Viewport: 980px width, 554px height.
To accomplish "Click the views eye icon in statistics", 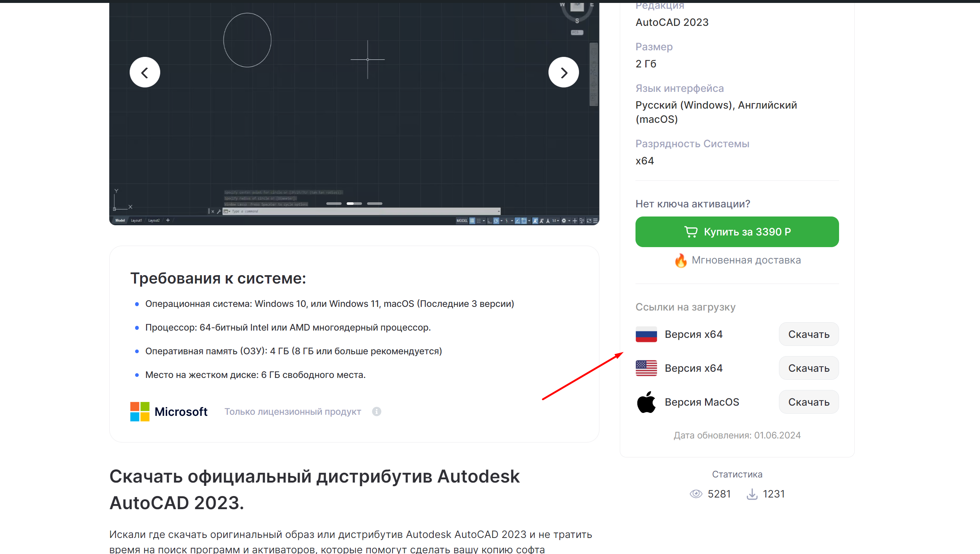I will [x=696, y=494].
